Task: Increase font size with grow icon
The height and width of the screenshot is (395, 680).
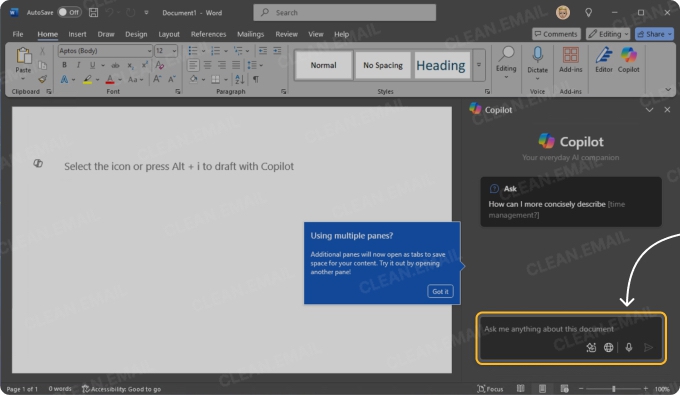Action: point(157,79)
